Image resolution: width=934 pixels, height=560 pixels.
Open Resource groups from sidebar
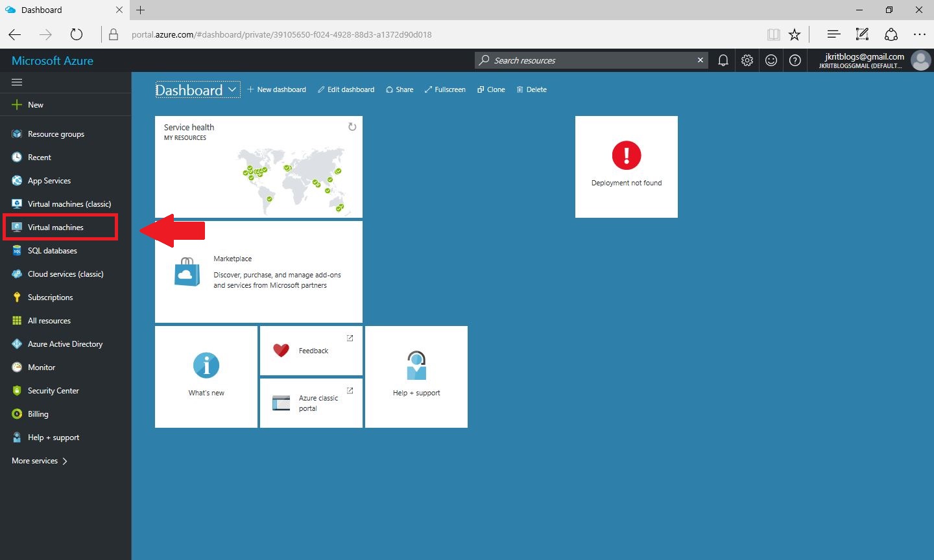coord(66,134)
